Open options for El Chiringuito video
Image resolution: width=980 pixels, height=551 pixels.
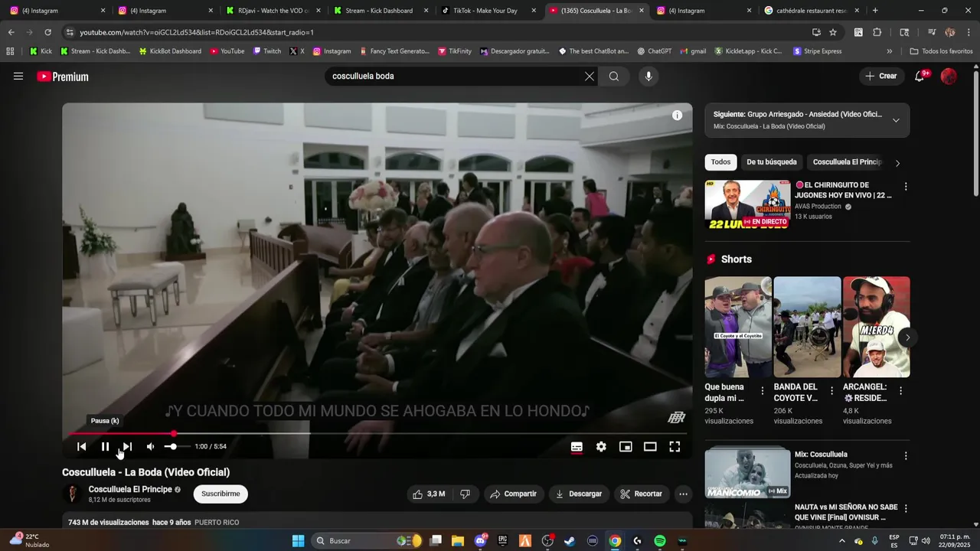[906, 187]
